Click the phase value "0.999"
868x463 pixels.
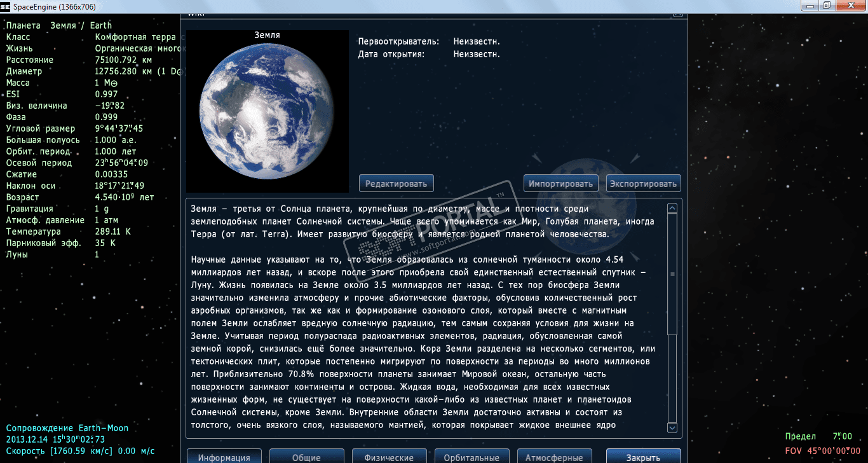(x=107, y=117)
